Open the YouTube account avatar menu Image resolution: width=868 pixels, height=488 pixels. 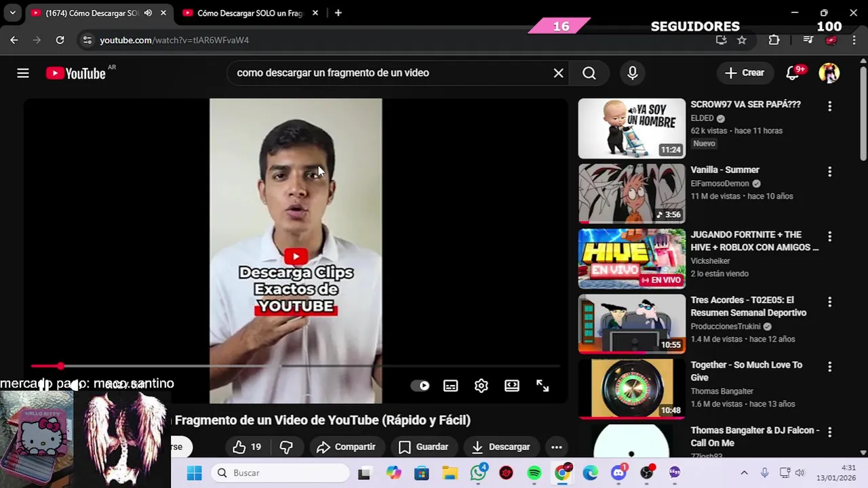tap(829, 73)
